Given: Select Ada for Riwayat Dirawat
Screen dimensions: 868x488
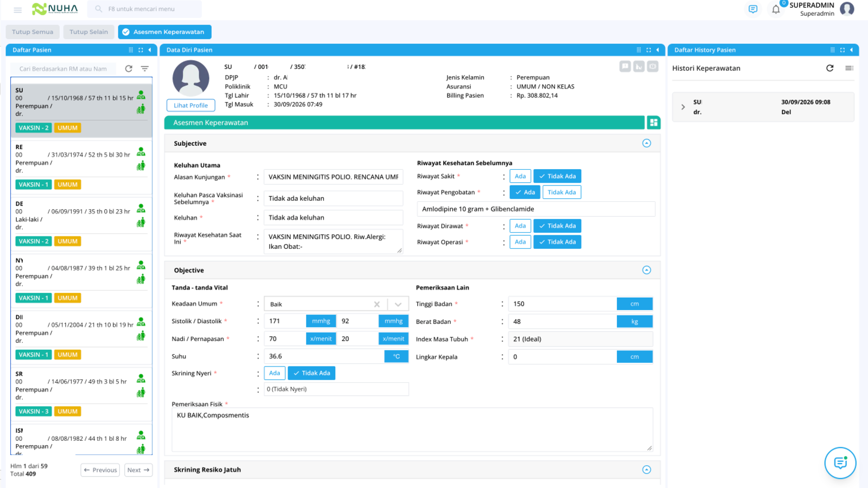Looking at the screenshot, I should click(x=520, y=226).
